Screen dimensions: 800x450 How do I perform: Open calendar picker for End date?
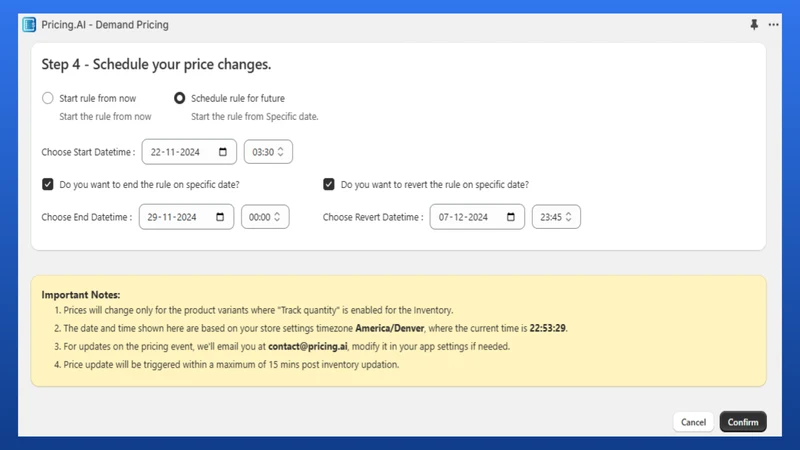[220, 217]
